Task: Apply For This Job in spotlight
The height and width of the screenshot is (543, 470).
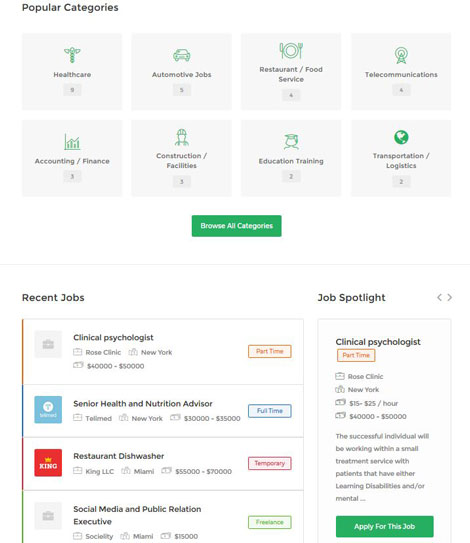Action: (384, 526)
